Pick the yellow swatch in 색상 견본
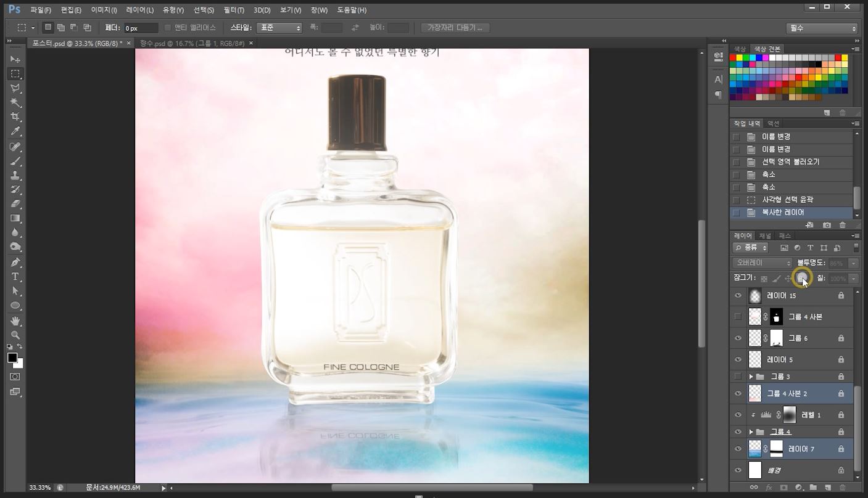The image size is (868, 498). pos(739,57)
